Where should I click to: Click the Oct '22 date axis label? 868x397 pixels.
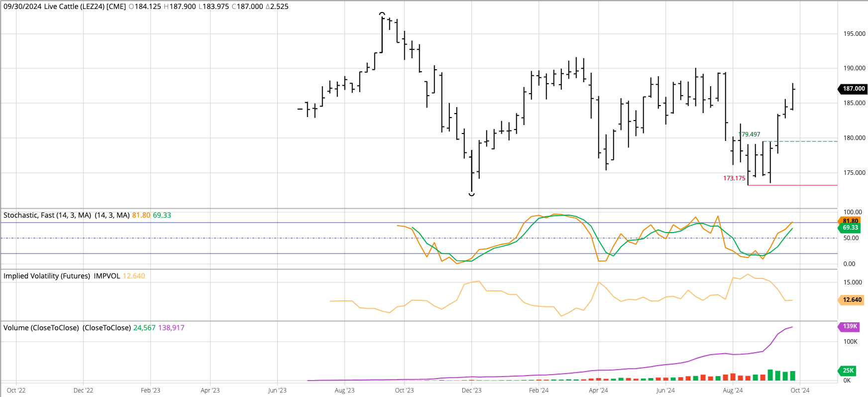16,391
